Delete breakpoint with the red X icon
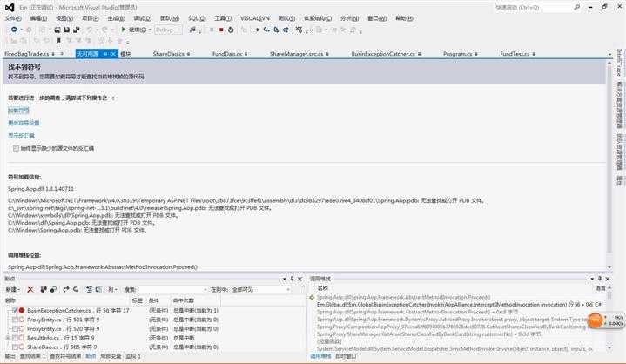Screen dimensions: 626x364 [30, 289]
